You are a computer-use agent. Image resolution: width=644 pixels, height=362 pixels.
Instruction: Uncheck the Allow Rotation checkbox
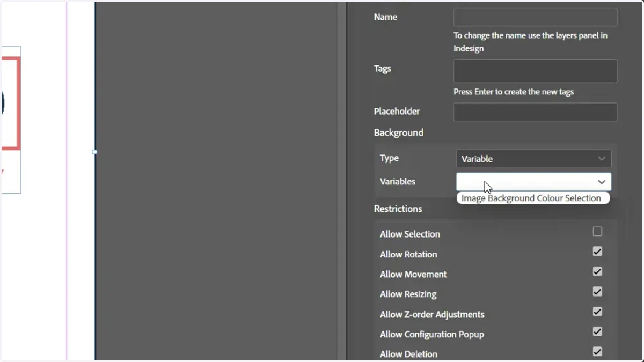tap(597, 252)
